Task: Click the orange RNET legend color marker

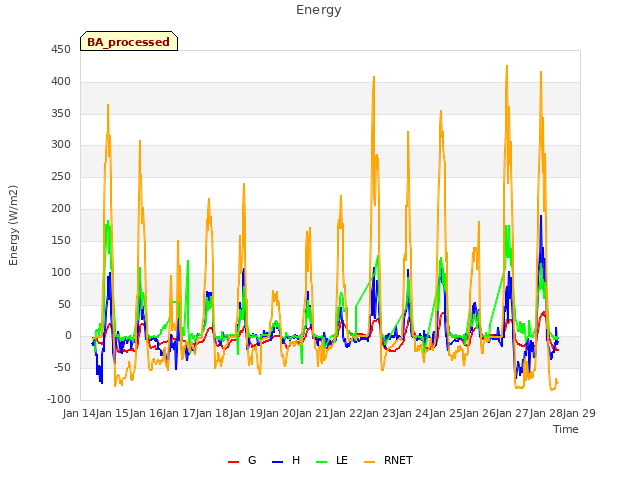Action: [x=369, y=462]
